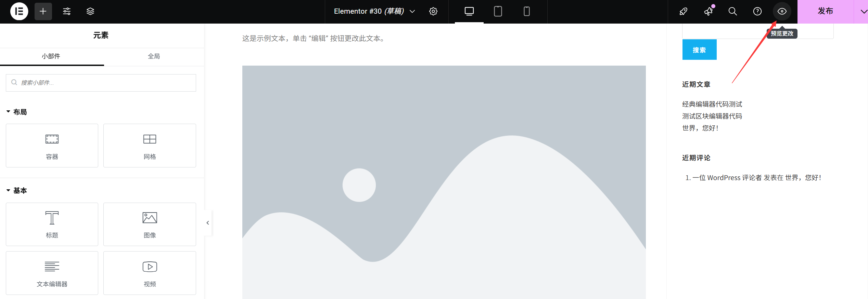
Task: Click the 发布 publish button
Action: point(826,11)
